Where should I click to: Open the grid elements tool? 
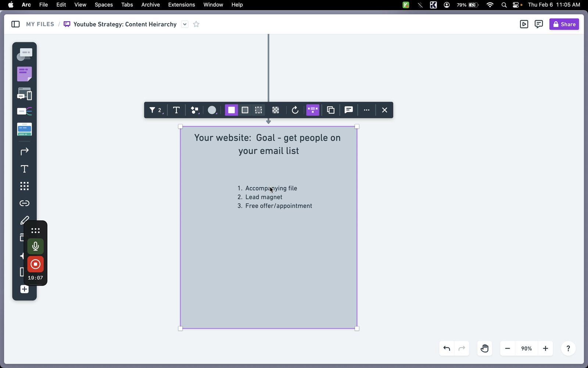[24, 186]
